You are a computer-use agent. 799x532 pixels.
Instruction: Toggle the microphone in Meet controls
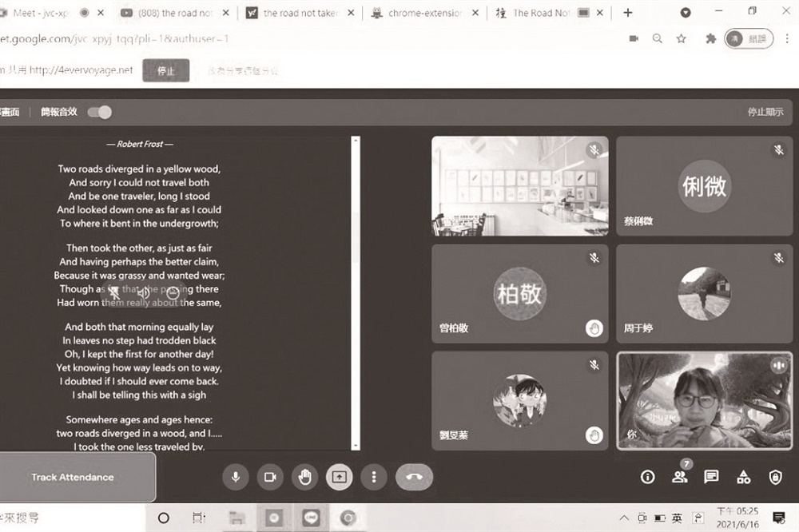coord(236,477)
